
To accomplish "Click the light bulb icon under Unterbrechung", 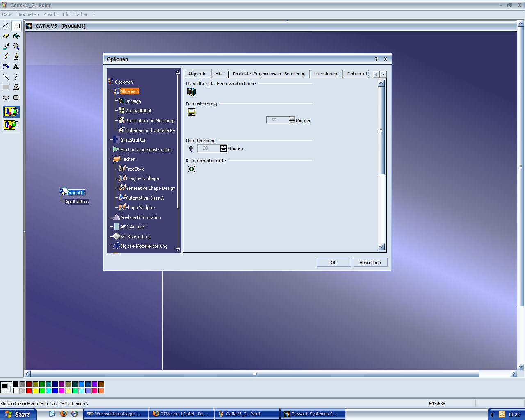I will pos(191,149).
